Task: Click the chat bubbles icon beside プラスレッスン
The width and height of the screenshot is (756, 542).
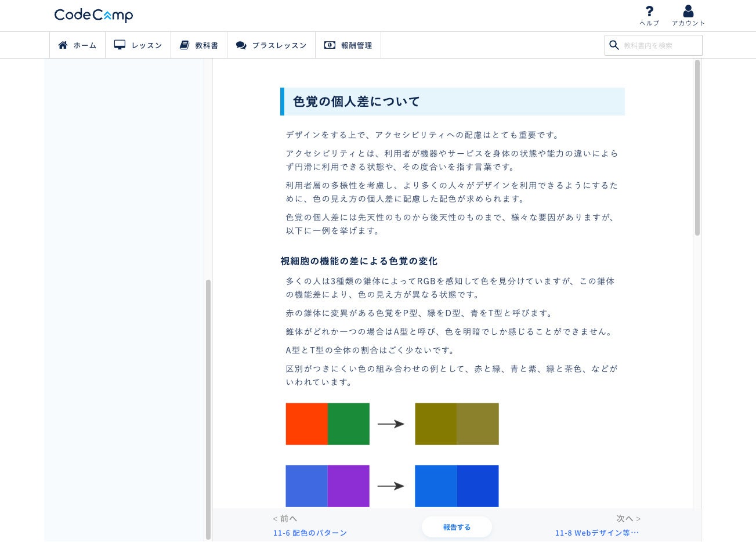Action: click(241, 45)
